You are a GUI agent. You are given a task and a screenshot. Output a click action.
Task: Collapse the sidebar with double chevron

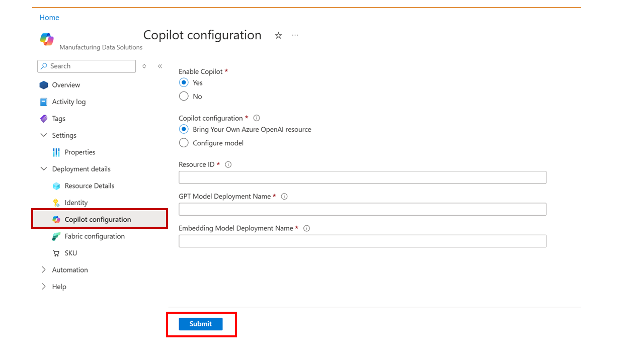pyautogui.click(x=160, y=66)
